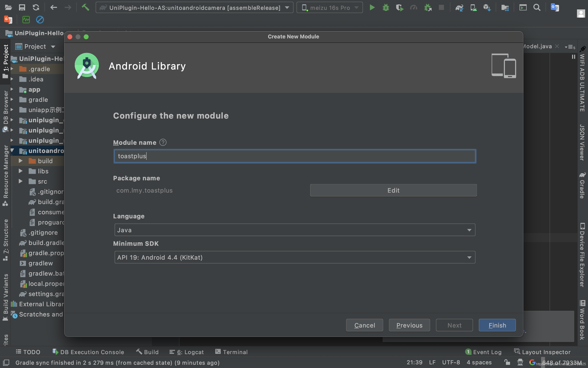Click the UTF-8 encoding status item
Image resolution: width=588 pixels, height=368 pixels.
[451, 362]
